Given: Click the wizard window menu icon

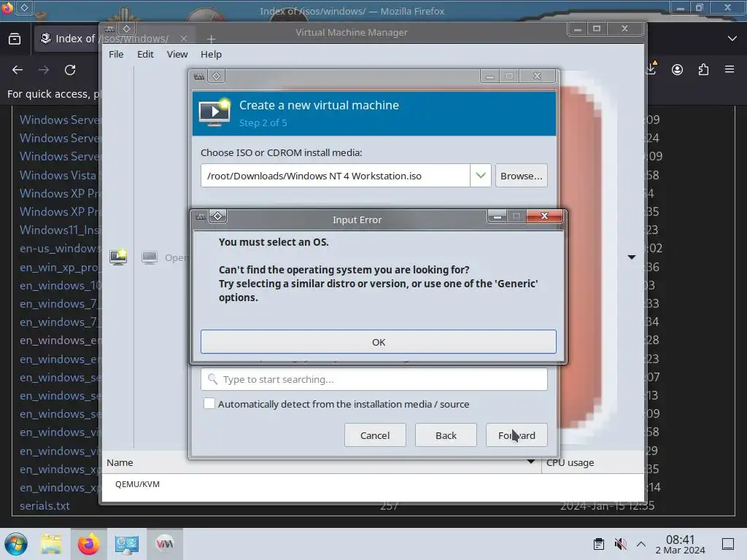Looking at the screenshot, I should pos(199,76).
